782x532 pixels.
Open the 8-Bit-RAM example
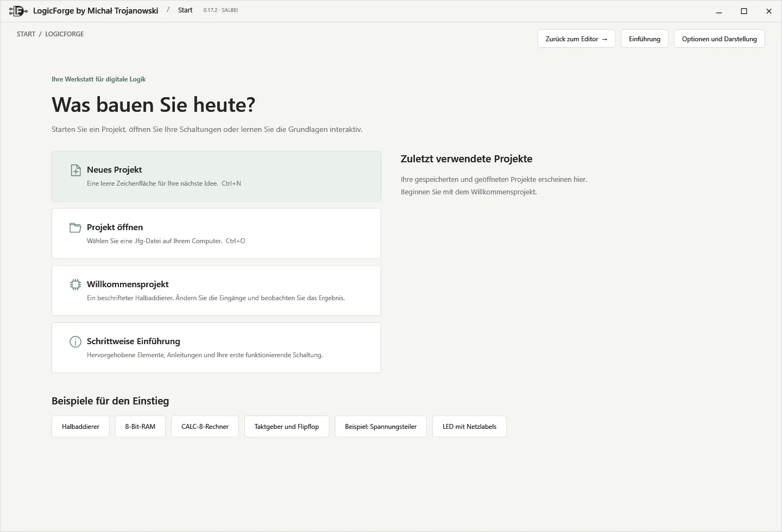point(140,427)
